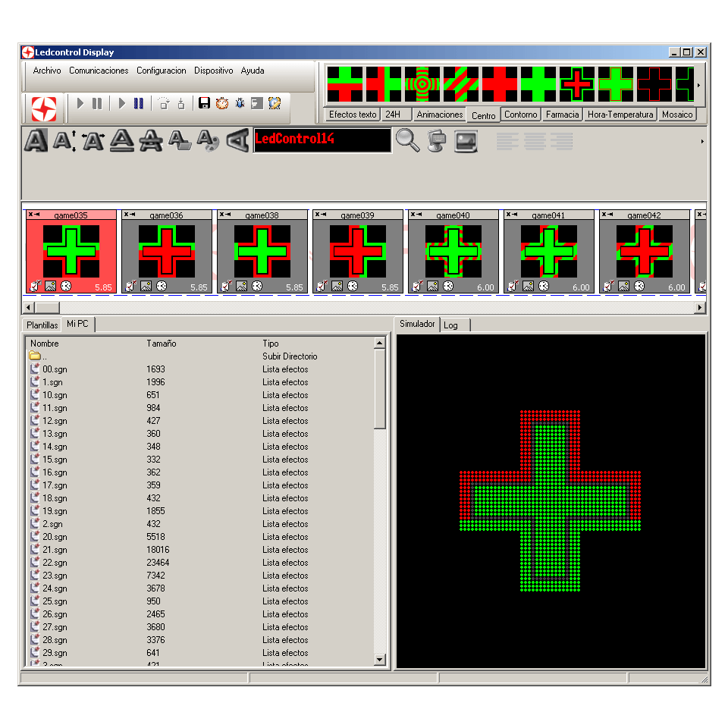Select the game040 effect thumbnail

(453, 251)
